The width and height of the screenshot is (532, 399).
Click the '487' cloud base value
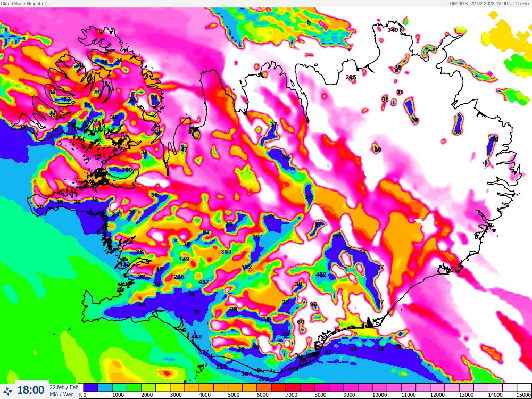204,282
